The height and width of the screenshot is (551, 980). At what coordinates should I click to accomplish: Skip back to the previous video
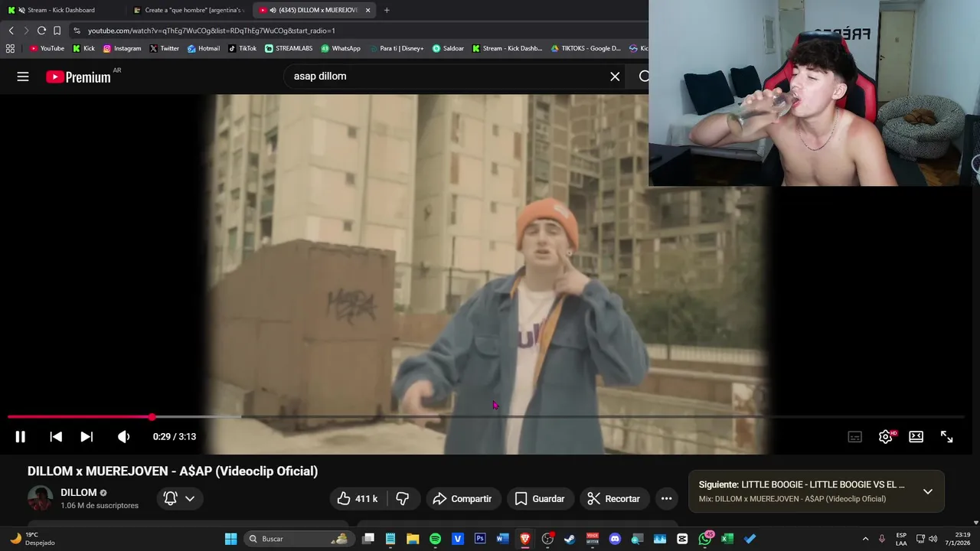56,436
